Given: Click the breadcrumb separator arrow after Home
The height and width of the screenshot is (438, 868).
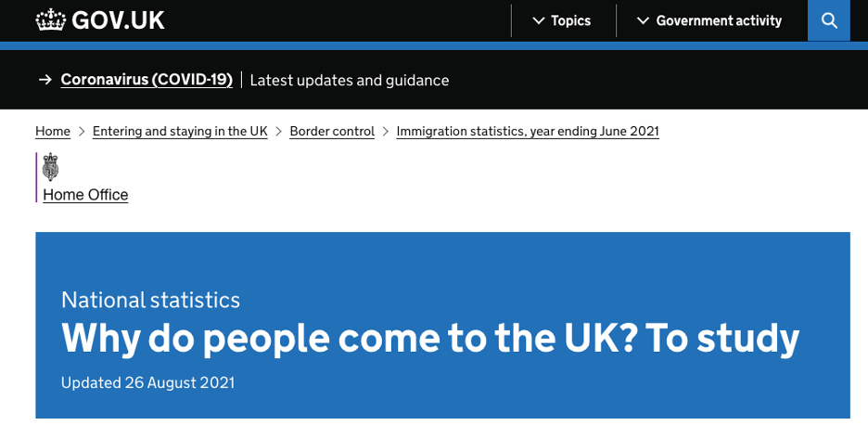Looking at the screenshot, I should (82, 131).
